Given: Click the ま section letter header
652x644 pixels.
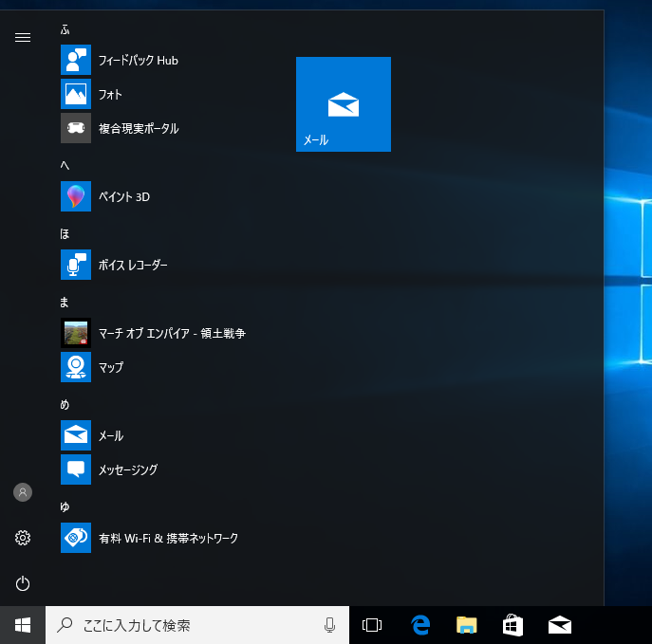Looking at the screenshot, I should tap(64, 302).
